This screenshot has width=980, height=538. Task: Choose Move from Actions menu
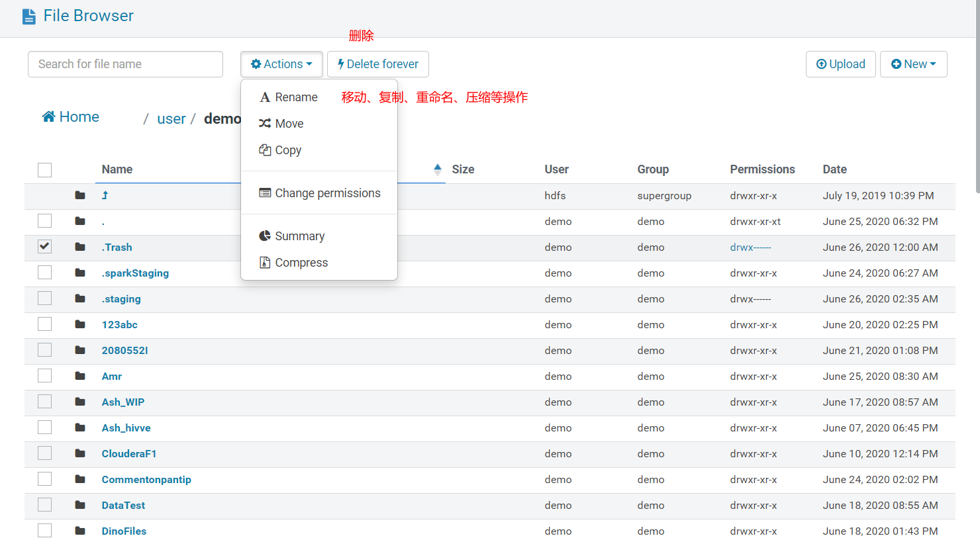pos(319,124)
